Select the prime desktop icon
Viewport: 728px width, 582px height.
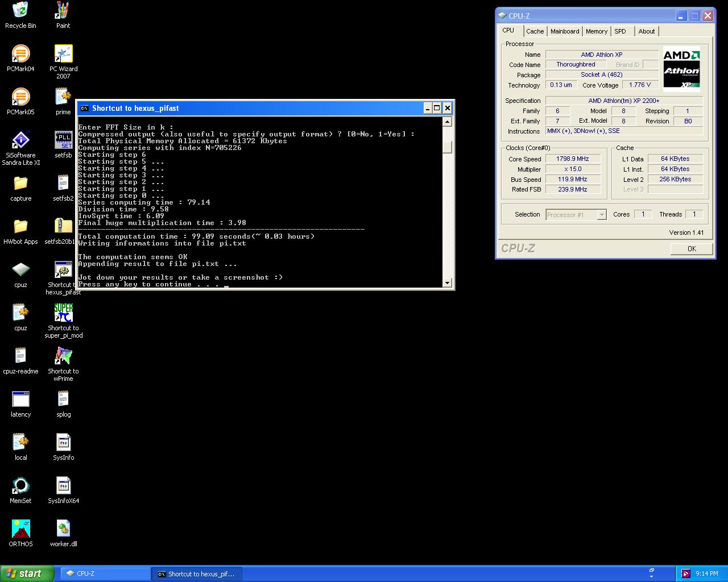[x=63, y=97]
